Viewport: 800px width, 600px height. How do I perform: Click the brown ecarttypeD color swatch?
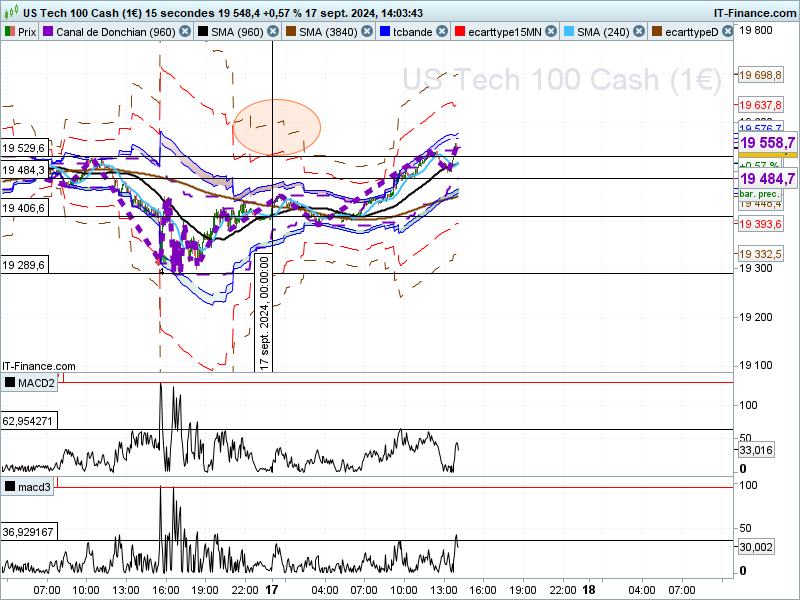[x=657, y=32]
